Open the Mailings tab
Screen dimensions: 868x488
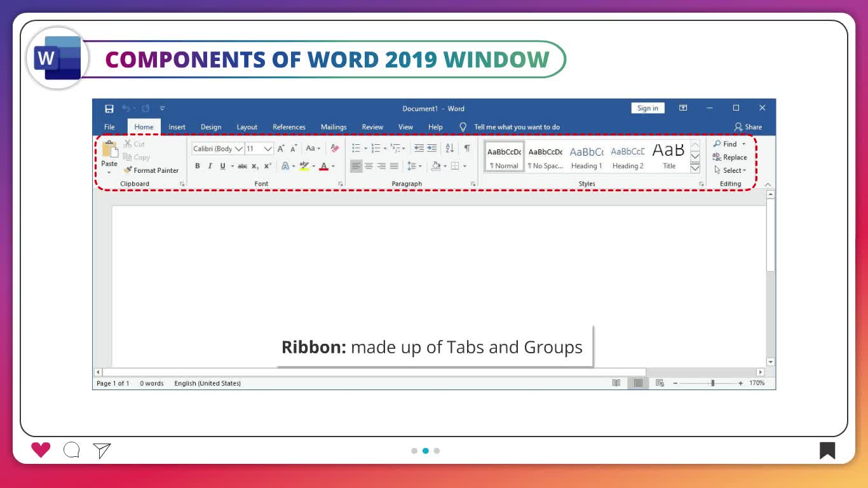pos(334,127)
